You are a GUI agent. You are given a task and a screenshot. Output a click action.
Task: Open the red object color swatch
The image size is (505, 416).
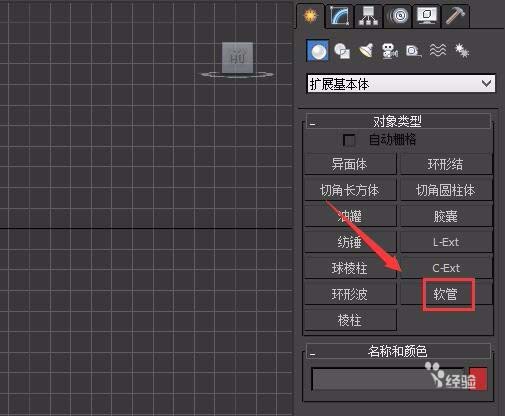[478, 379]
